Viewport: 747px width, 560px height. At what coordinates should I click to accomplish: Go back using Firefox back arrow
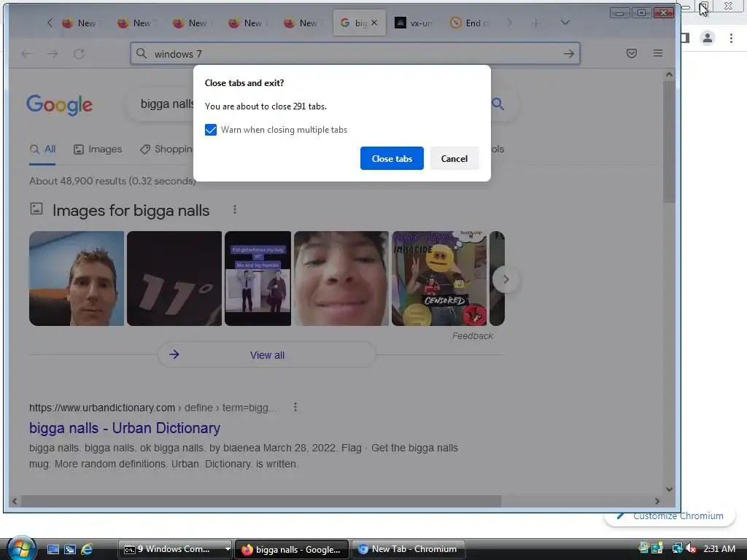[27, 54]
